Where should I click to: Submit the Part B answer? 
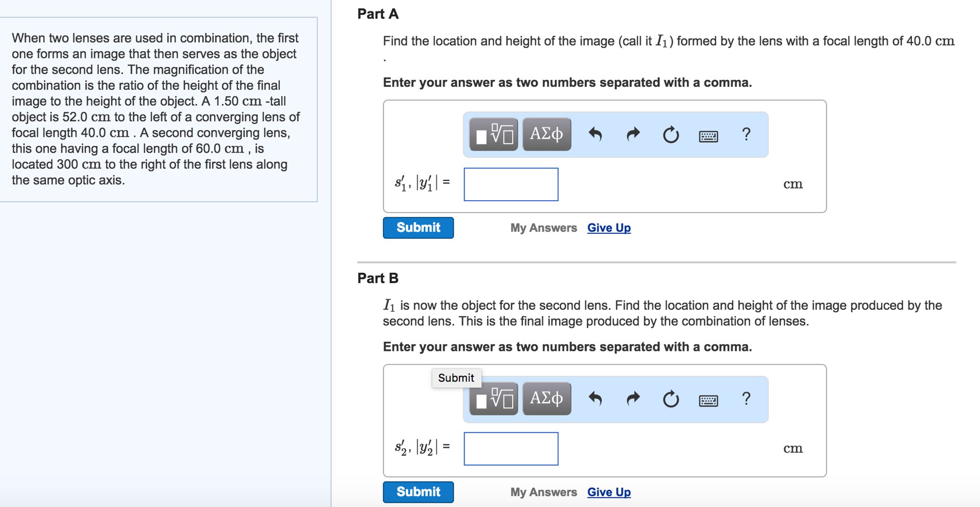pos(418,492)
